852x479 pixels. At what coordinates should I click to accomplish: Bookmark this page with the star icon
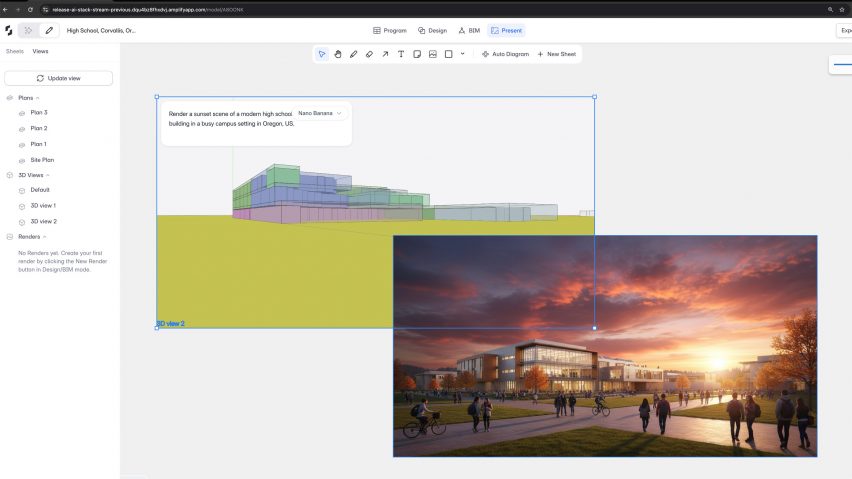pos(842,9)
